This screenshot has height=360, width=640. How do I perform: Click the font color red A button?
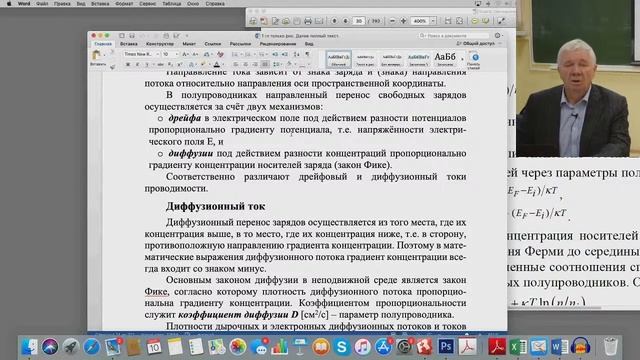tap(216, 64)
